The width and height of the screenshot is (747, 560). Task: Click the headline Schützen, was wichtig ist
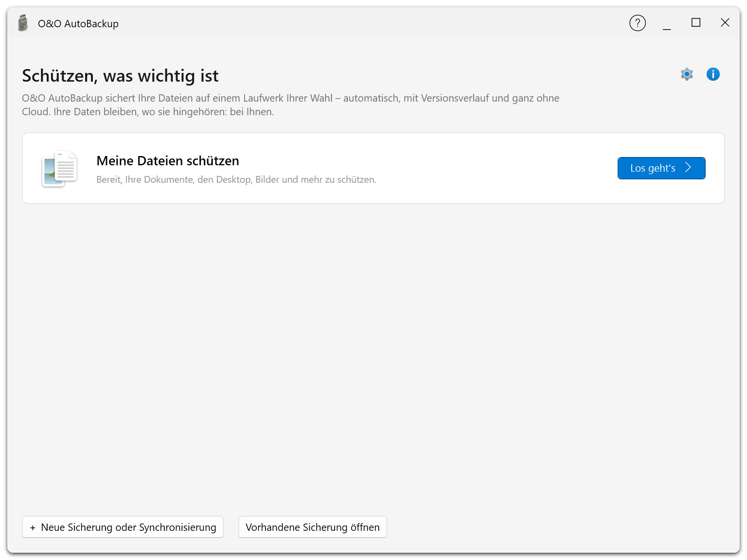(120, 76)
